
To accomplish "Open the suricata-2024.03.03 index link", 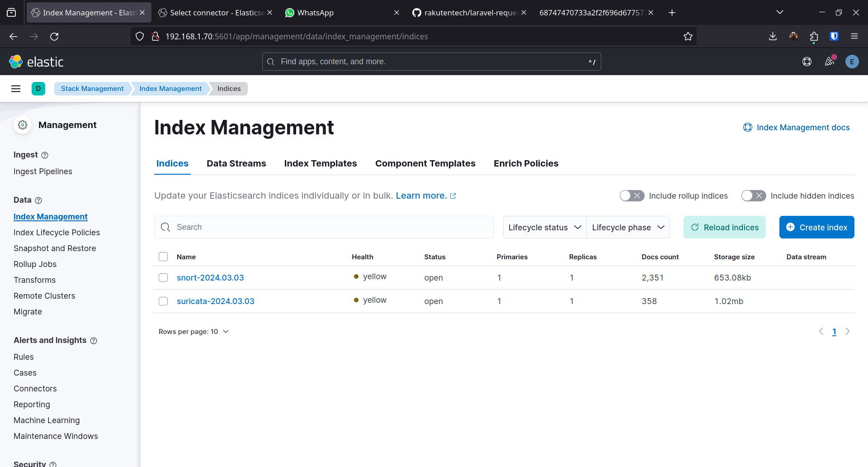I will [x=215, y=301].
